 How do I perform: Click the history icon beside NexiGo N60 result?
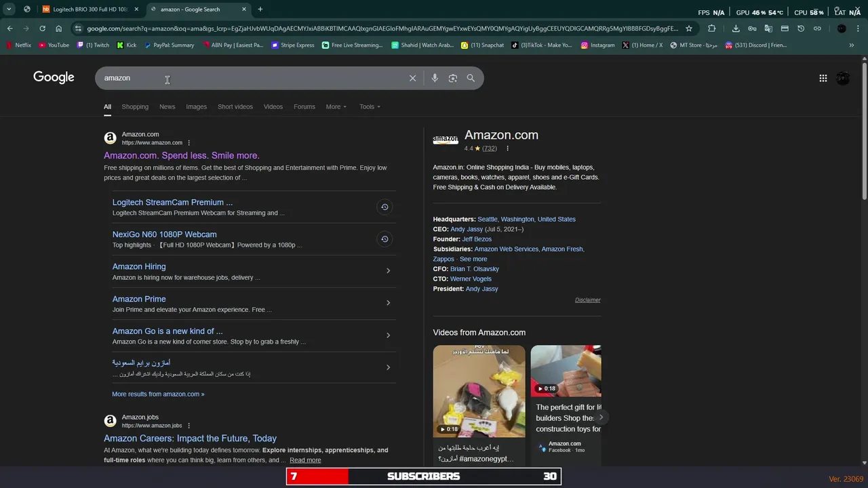coord(384,239)
